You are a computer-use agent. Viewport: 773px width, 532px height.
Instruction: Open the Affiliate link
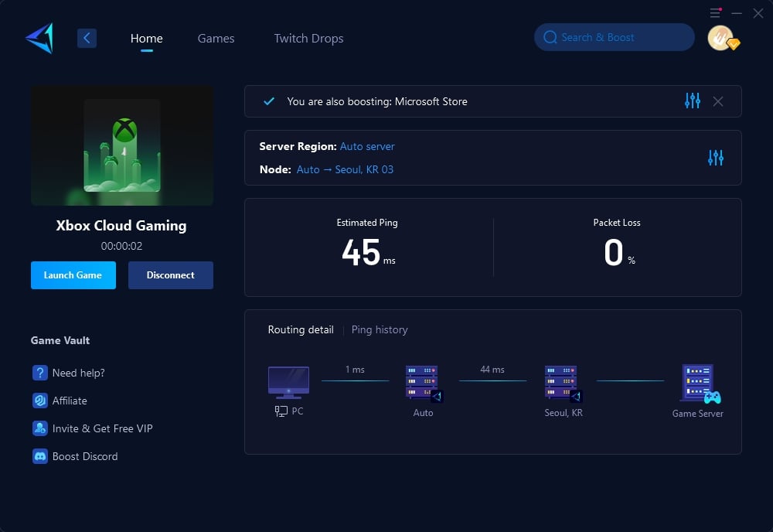(70, 401)
